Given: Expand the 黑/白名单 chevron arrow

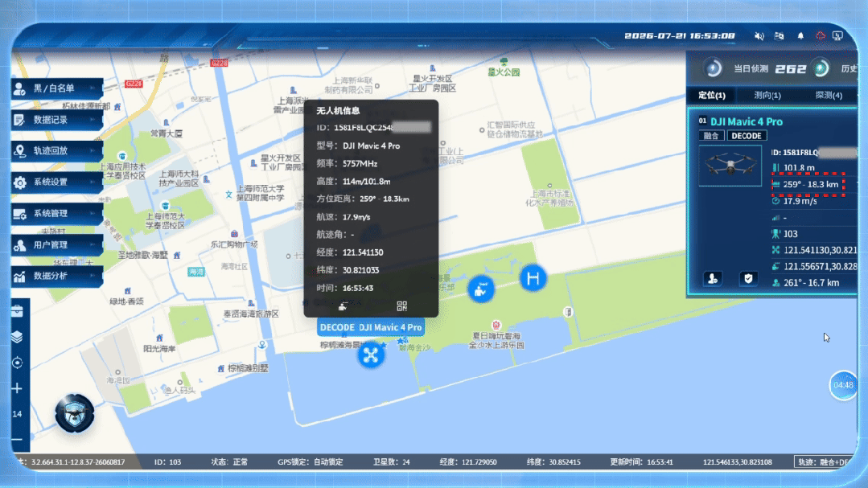Looking at the screenshot, I should point(93,88).
